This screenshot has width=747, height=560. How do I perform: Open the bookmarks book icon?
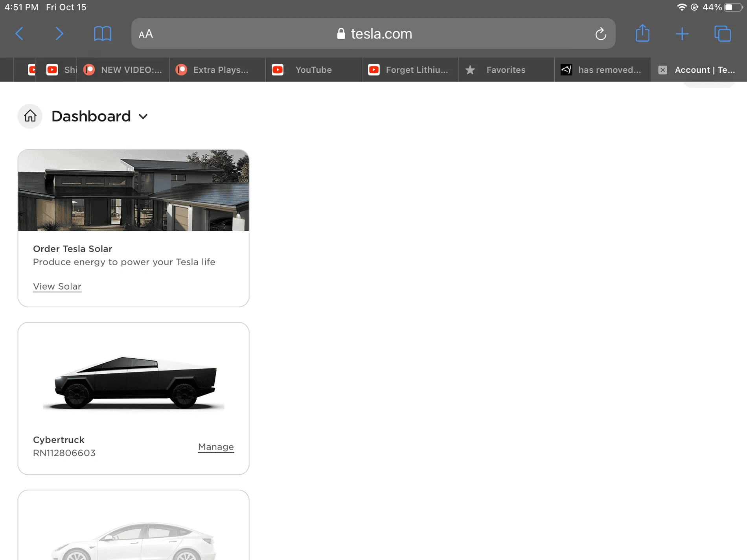pos(103,34)
